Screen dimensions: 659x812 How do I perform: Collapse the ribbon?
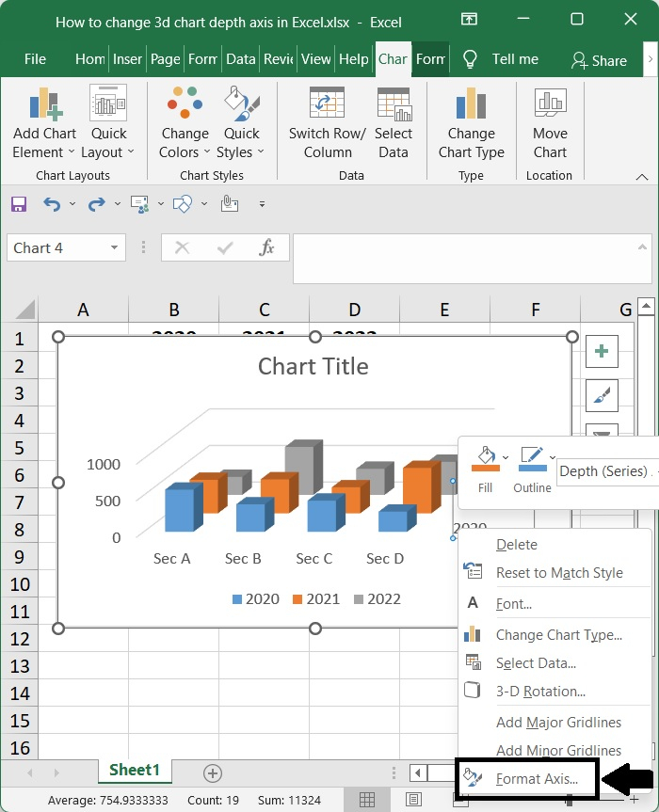pyautogui.click(x=642, y=177)
